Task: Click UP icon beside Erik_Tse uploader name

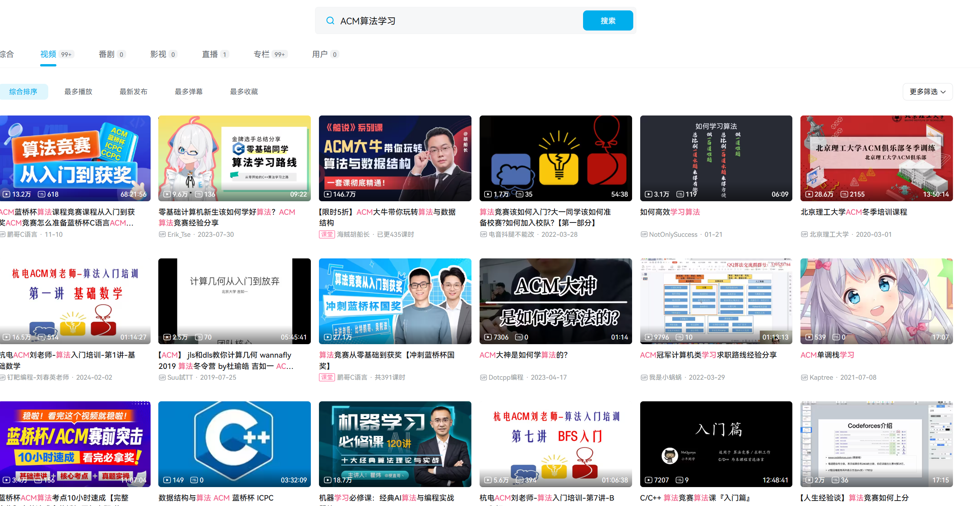Action: (162, 234)
